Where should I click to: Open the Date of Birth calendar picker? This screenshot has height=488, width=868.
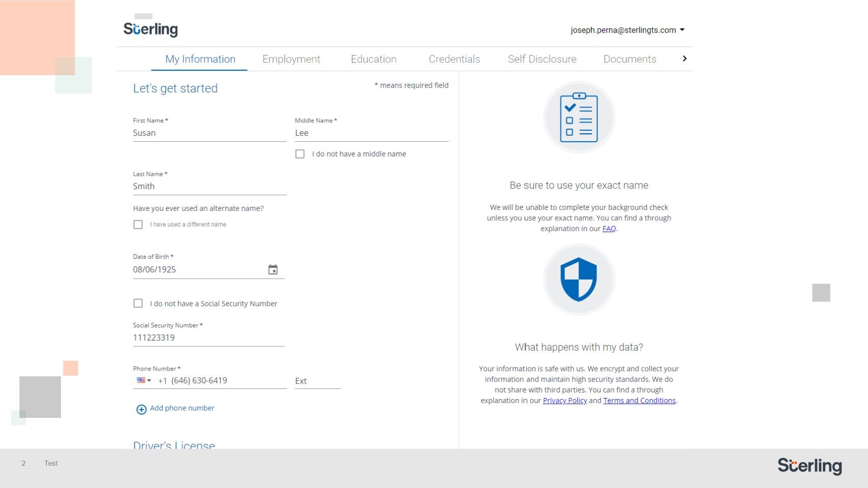273,269
